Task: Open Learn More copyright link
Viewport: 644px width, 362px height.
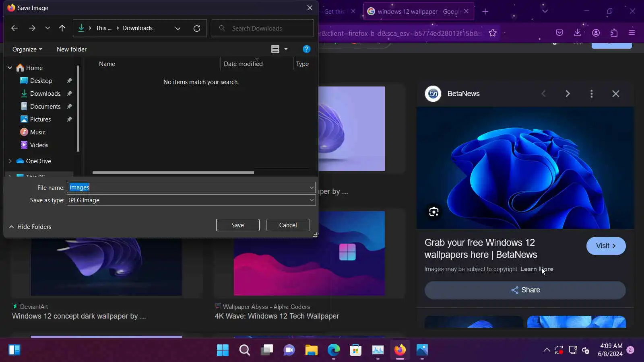Action: [537, 269]
